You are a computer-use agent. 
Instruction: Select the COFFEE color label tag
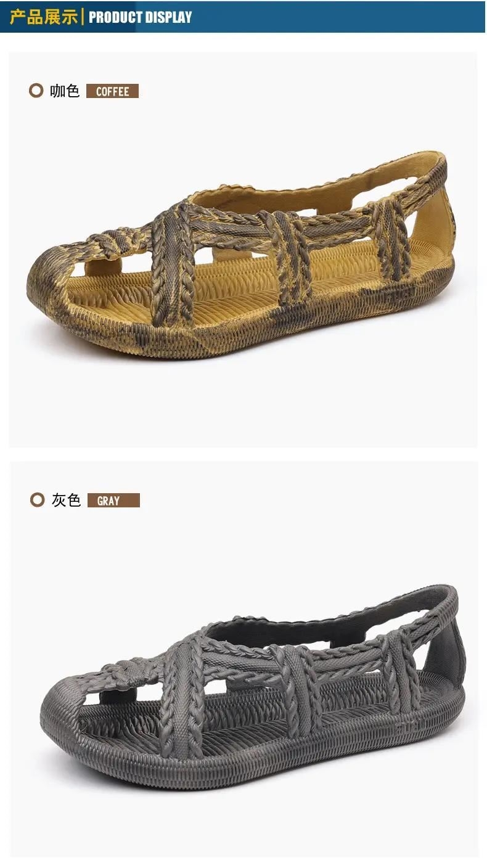point(112,91)
